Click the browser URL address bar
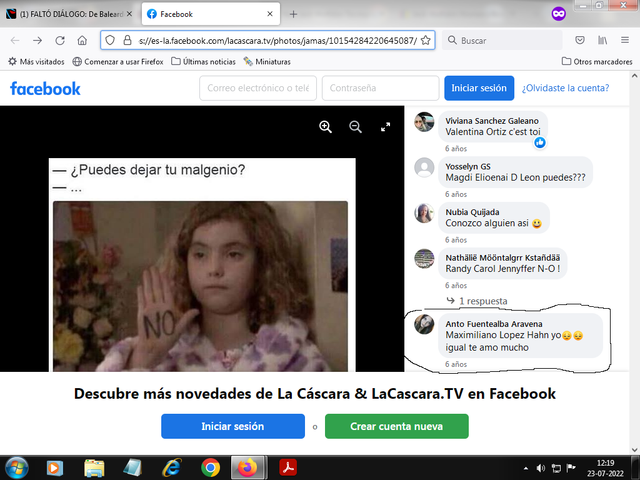 [268, 40]
